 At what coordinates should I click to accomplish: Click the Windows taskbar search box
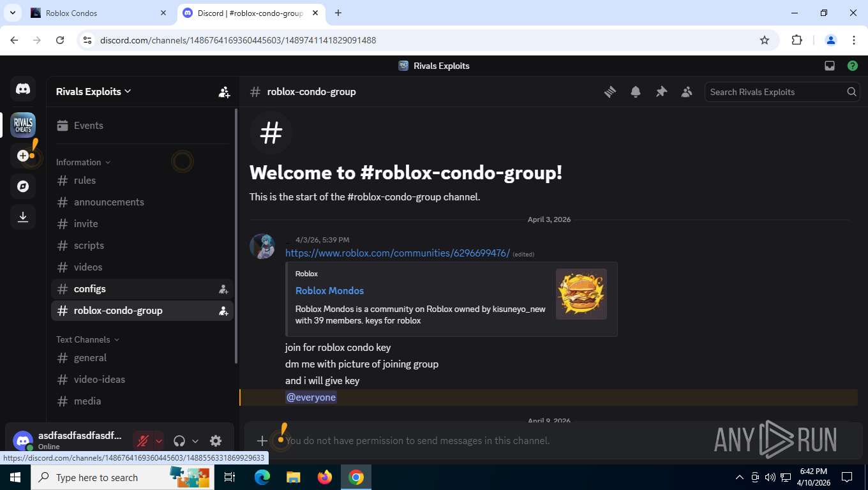(122, 477)
